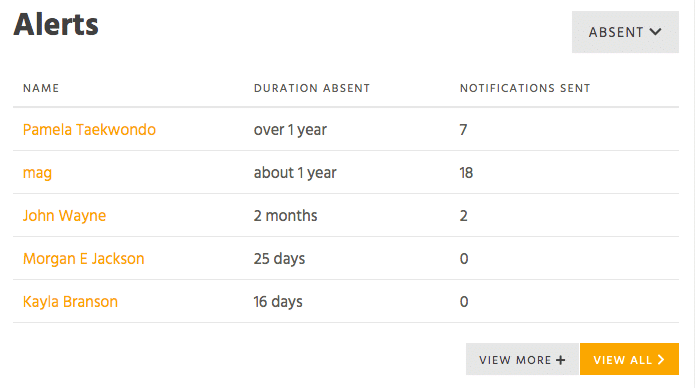Click the plus icon on View More
This screenshot has width=695, height=388.
point(561,360)
